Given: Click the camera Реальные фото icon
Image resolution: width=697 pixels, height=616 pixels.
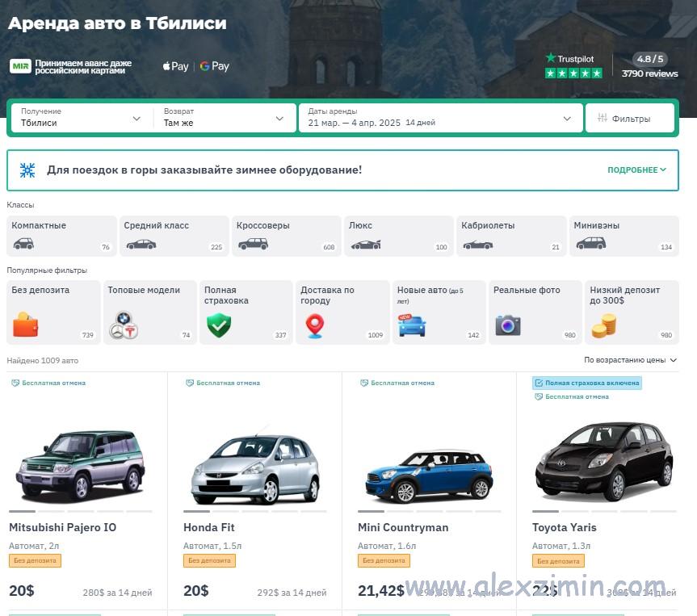Looking at the screenshot, I should [x=508, y=325].
